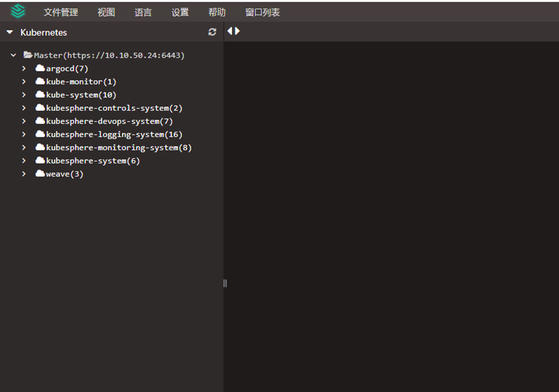Click the argocd cloud icon
559x392 pixels.
[x=40, y=68]
